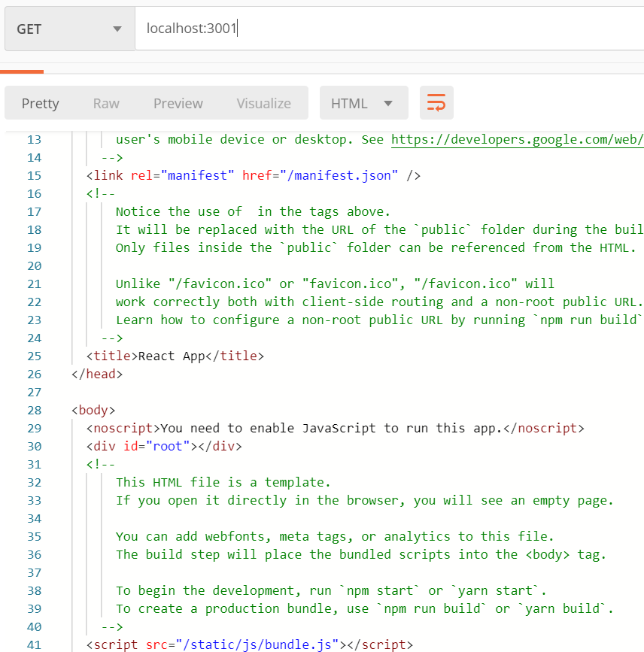This screenshot has width=644, height=652.
Task: Select the Visualize tab
Action: [x=263, y=104]
